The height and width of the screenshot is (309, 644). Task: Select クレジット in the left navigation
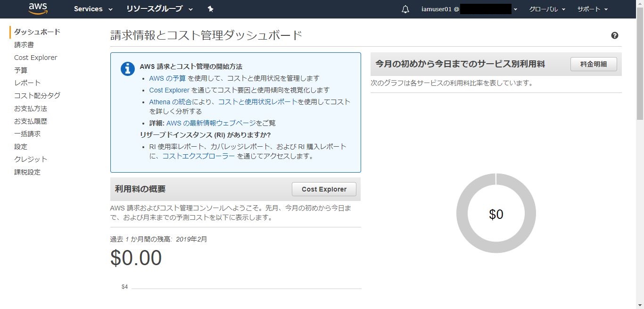(x=31, y=159)
